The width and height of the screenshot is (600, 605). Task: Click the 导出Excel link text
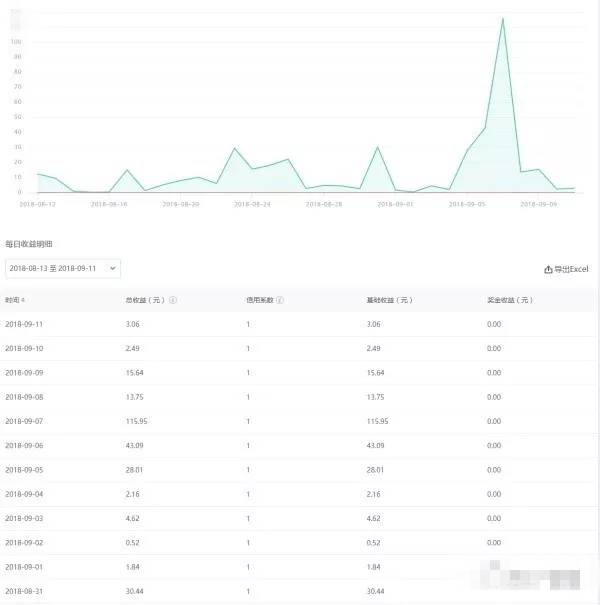(x=571, y=269)
